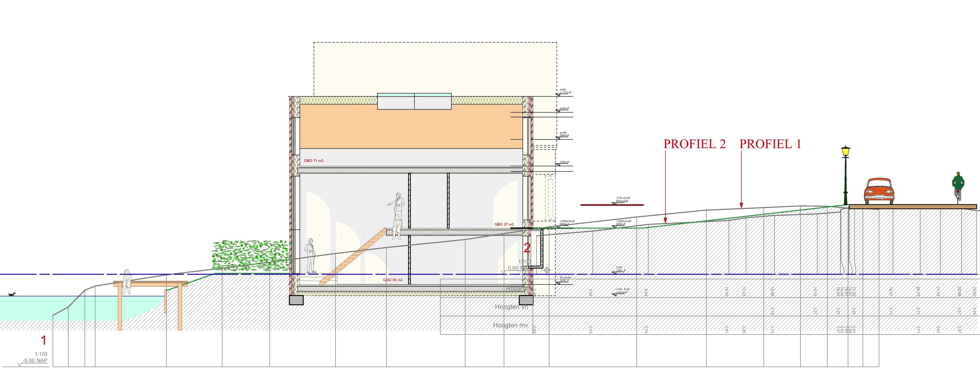Click the height value 2.91
The image size is (980, 369).
coord(727,329)
